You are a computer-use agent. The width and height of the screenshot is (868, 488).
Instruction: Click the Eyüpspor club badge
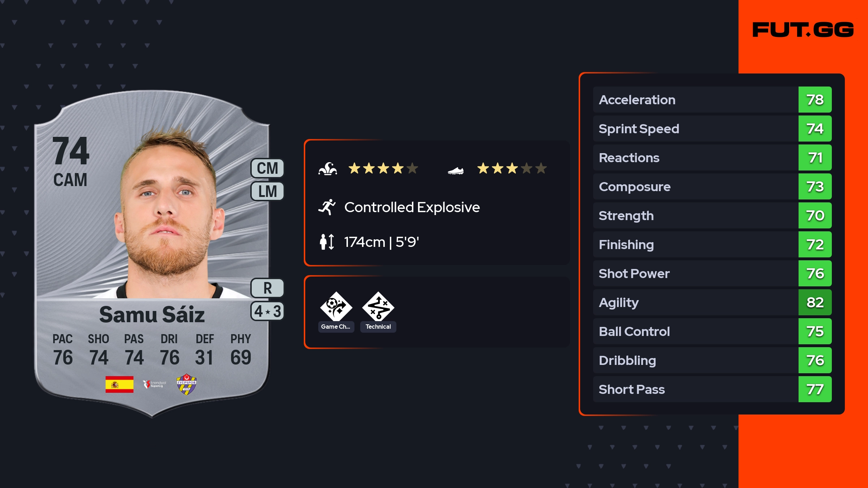click(186, 384)
